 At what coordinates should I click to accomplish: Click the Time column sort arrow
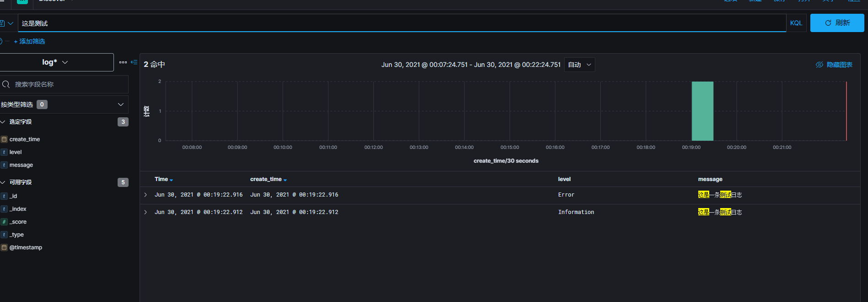[171, 180]
